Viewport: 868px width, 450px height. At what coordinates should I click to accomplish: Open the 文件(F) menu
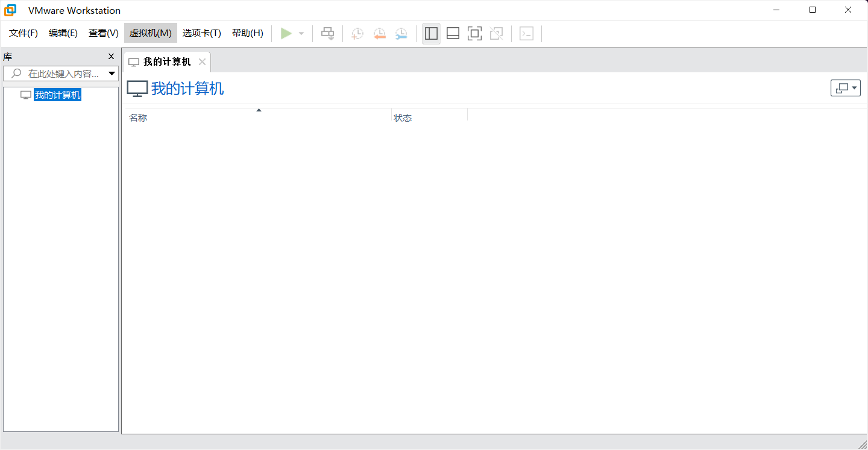click(24, 33)
